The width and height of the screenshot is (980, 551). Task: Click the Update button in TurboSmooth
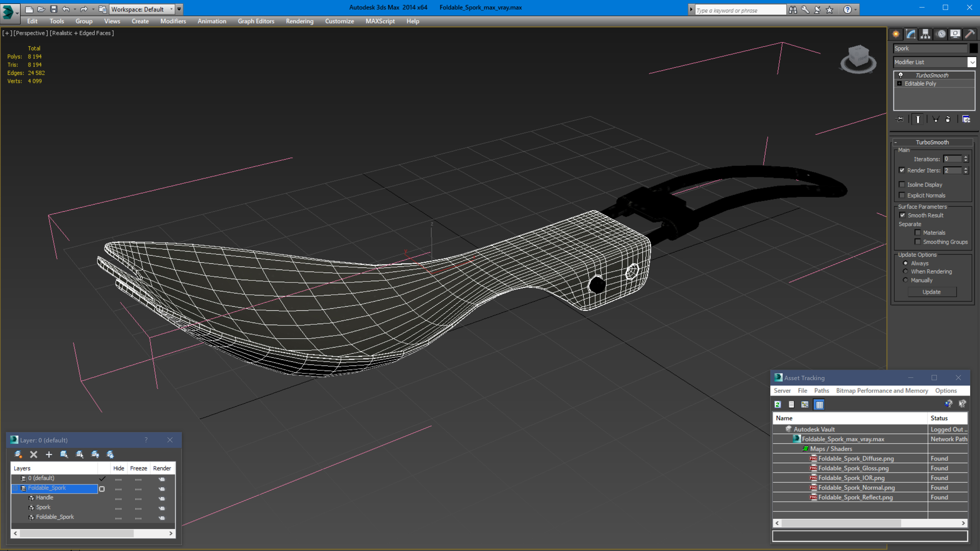click(932, 292)
